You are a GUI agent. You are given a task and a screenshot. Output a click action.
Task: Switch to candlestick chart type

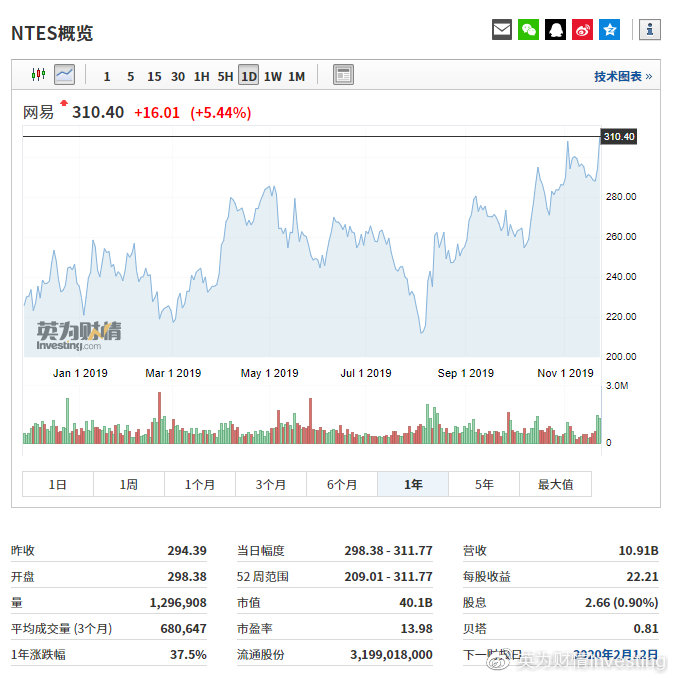coord(39,74)
